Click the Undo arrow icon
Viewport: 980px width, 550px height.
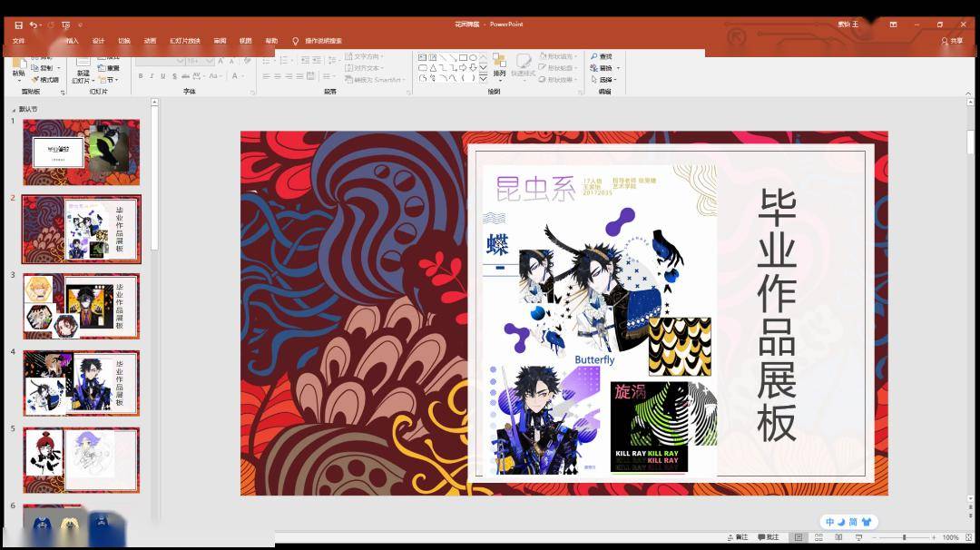34,25
